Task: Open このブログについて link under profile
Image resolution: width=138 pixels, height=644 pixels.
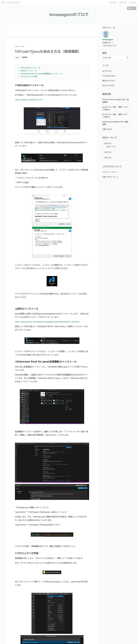Action: [109, 46]
